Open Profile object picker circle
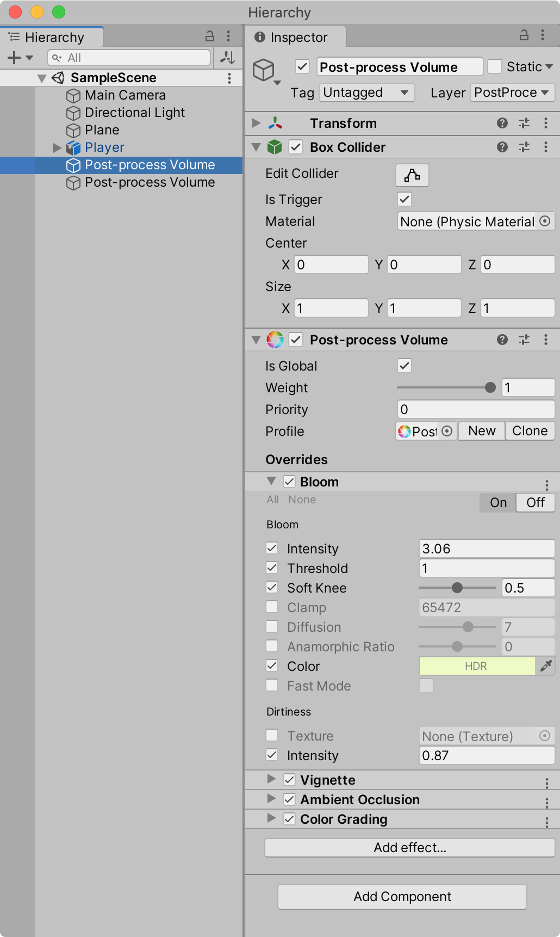Viewport: 560px width, 937px height. 447,431
